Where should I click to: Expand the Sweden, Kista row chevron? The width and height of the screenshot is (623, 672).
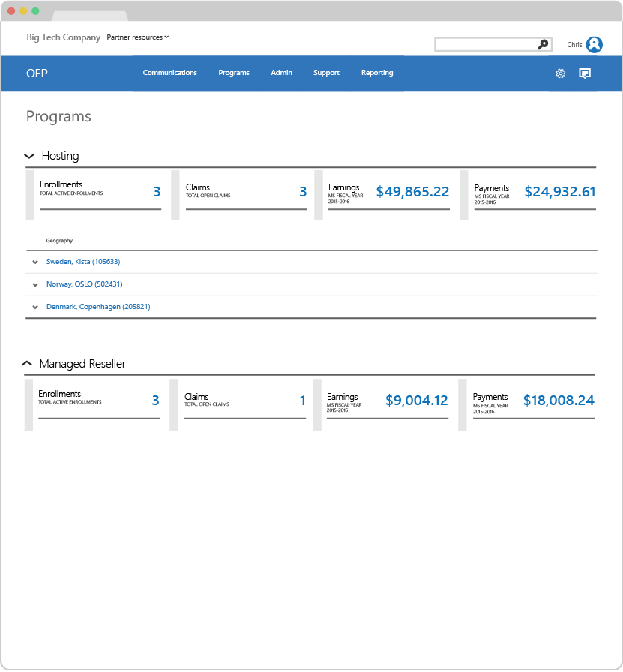click(35, 262)
